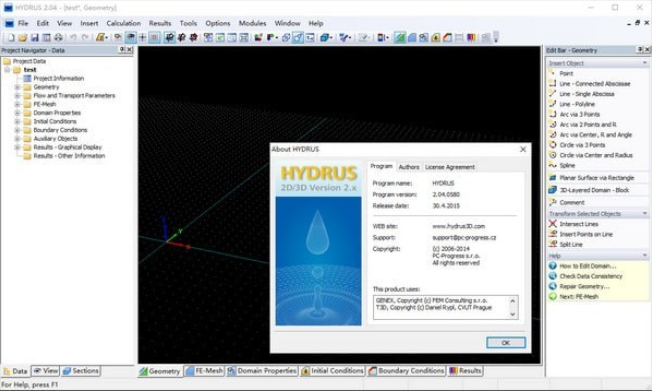The image size is (652, 392).
Task: Click the Undo arrow icon
Action: coord(73,38)
